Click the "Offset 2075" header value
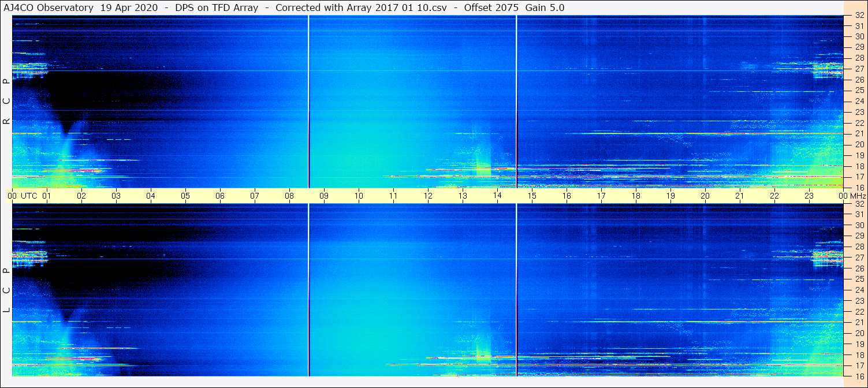This screenshot has width=868, height=388. [x=490, y=8]
